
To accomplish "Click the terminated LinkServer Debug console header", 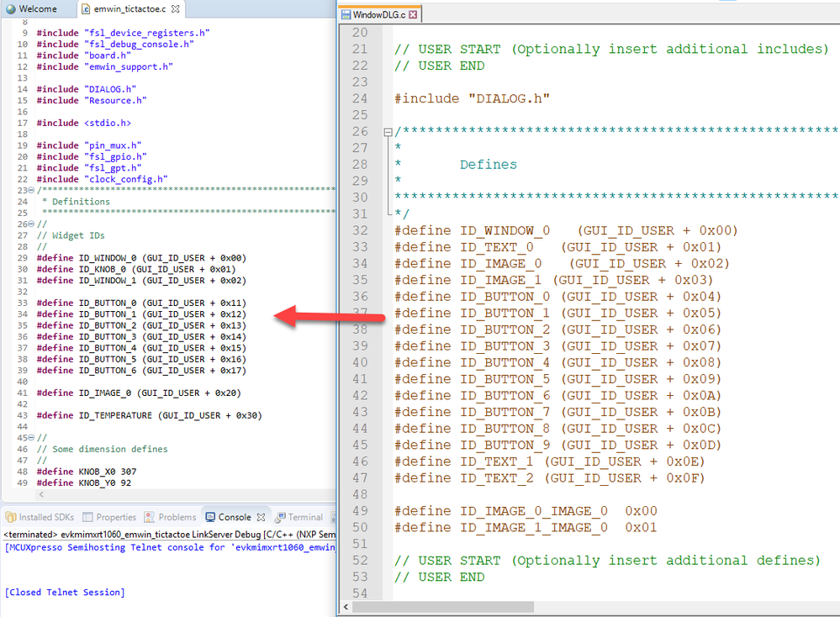I will click(170, 534).
